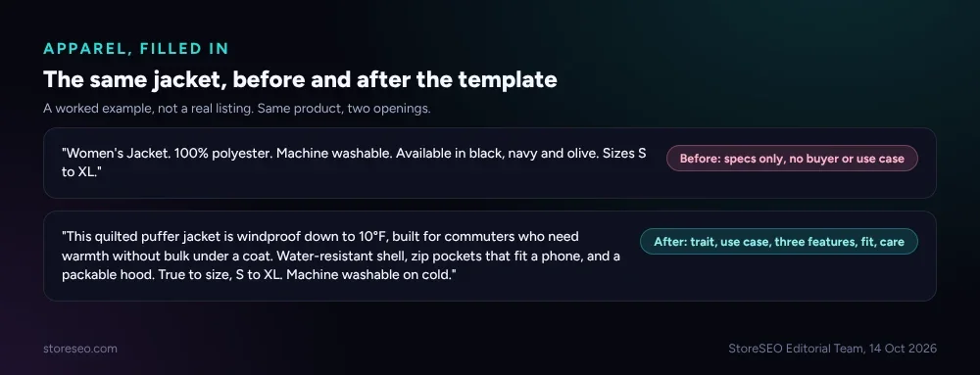Click 'Same product, two openings' text
980x375 pixels.
pos(344,109)
